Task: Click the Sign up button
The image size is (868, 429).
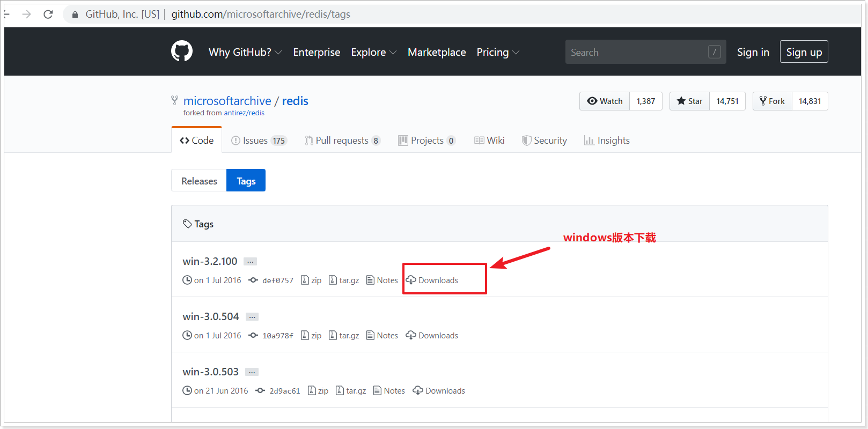Action: click(x=804, y=52)
